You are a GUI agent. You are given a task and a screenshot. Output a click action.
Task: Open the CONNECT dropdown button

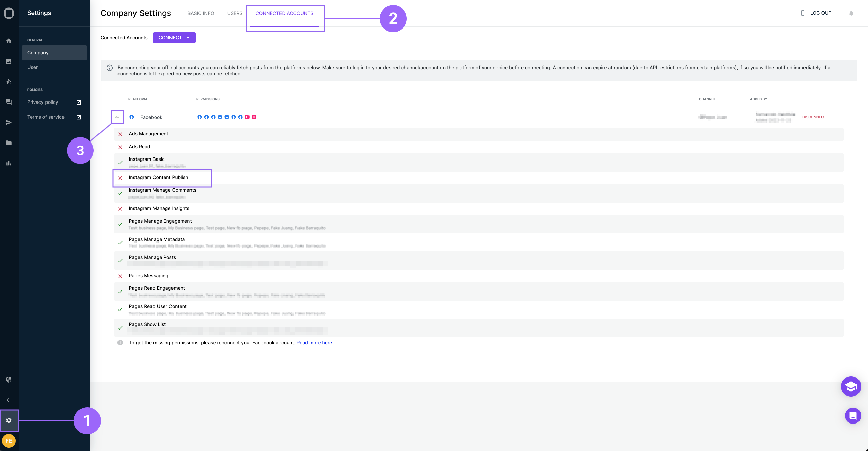(x=174, y=38)
